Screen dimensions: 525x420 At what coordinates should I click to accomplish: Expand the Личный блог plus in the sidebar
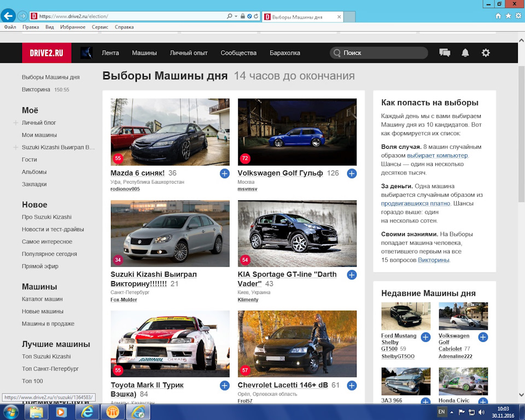pyautogui.click(x=15, y=123)
